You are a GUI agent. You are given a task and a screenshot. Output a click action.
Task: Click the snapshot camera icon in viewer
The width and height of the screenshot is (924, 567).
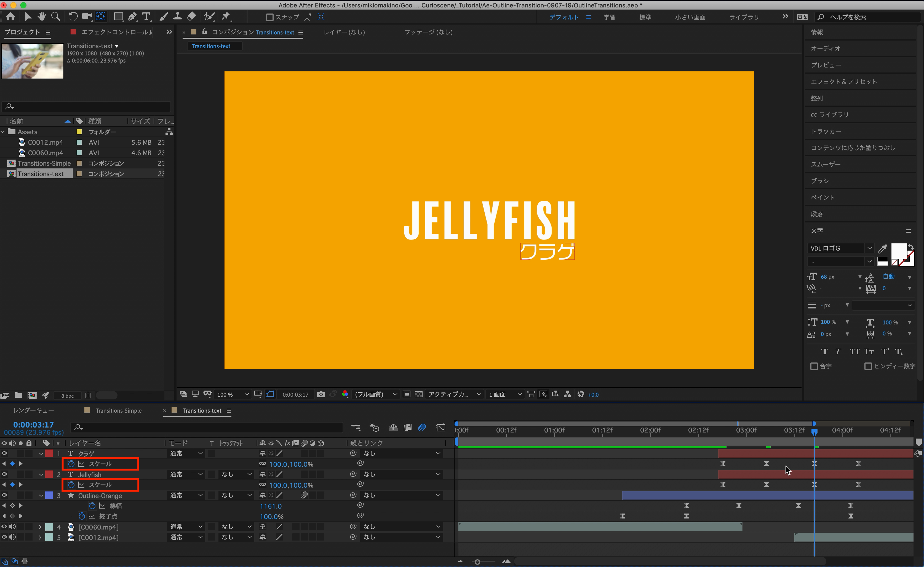[x=321, y=394]
